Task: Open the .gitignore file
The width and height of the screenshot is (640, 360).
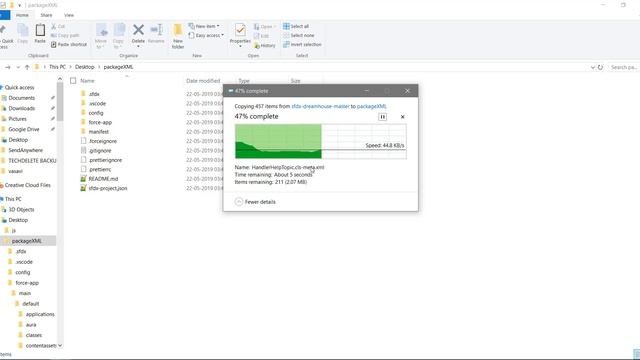Action: coord(100,151)
